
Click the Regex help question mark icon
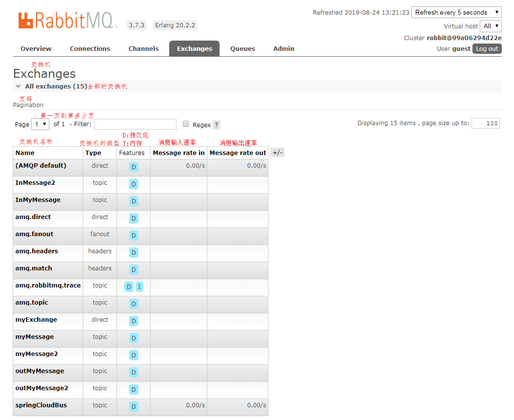pyautogui.click(x=217, y=125)
